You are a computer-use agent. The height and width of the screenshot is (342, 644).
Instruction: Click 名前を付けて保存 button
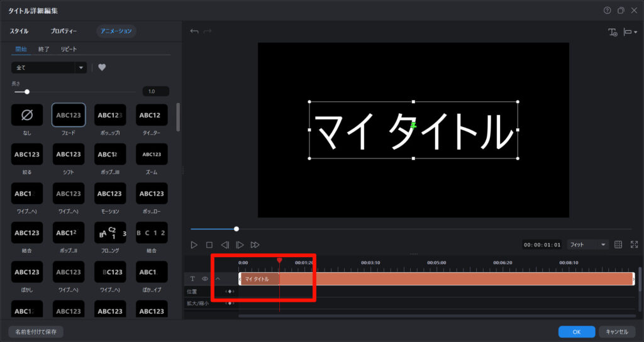pos(36,331)
